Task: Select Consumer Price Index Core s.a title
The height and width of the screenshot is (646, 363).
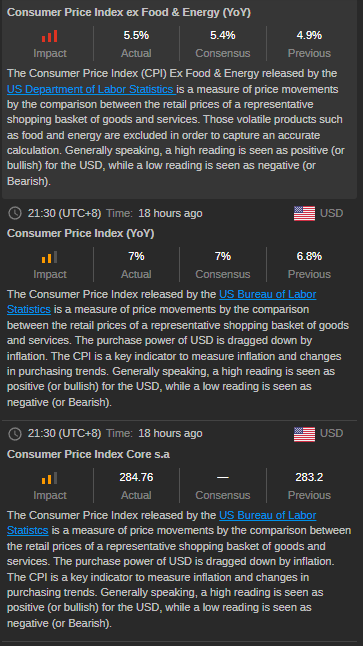Action: (89, 454)
